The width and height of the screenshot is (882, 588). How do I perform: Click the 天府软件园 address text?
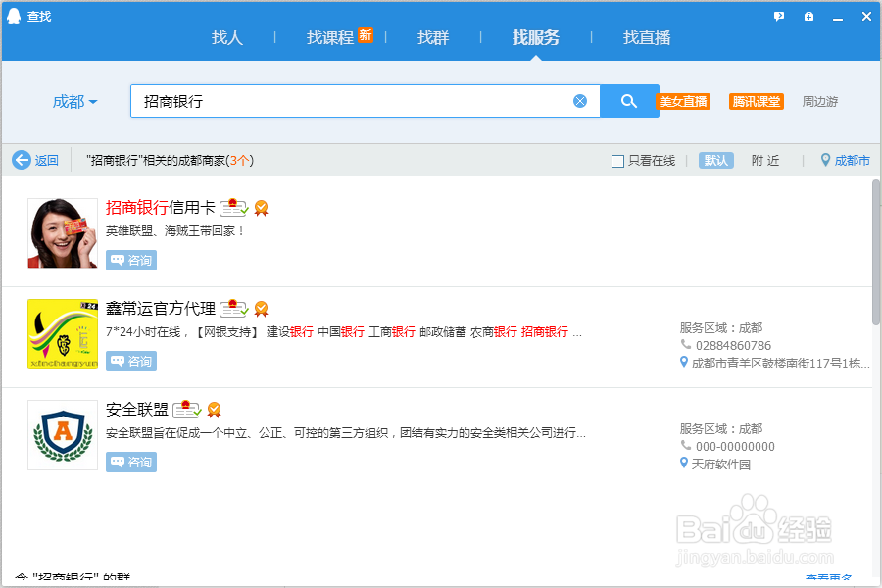(720, 465)
